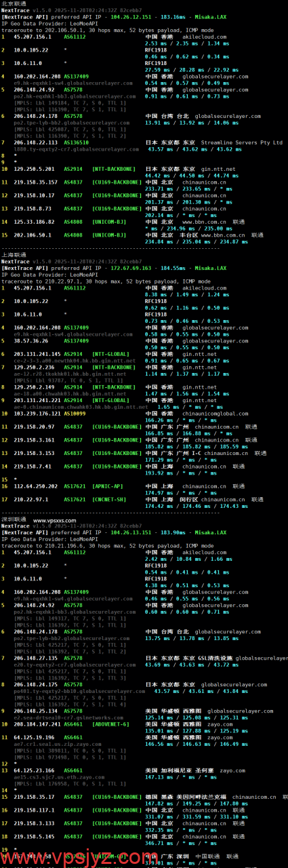Select hop IP 219.158.35.17
288x868 pixels.
tap(33, 797)
